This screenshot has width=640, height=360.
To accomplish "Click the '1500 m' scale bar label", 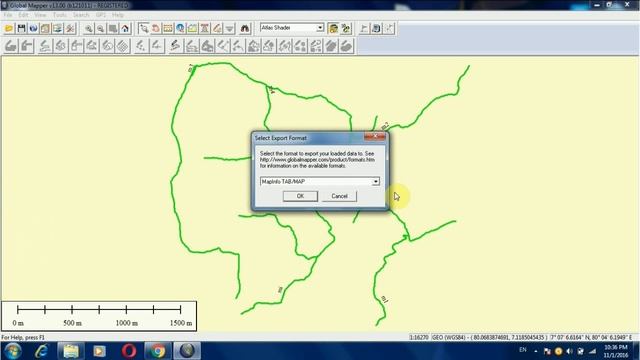I will click(181, 323).
